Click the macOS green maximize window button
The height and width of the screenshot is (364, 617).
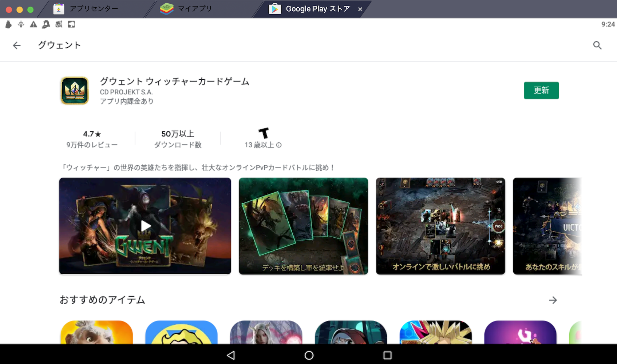coord(31,9)
